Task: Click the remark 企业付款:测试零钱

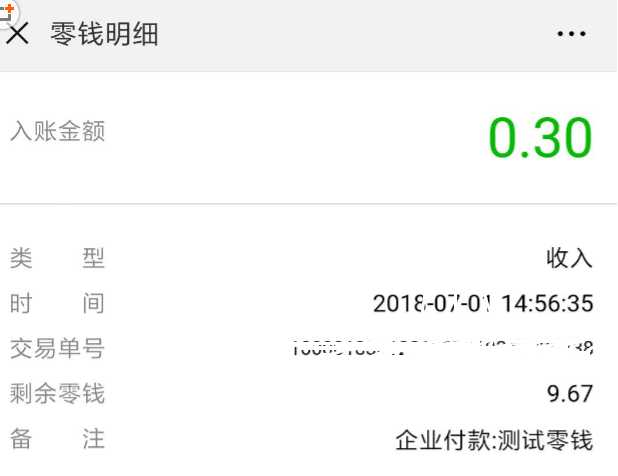Action: pyautogui.click(x=494, y=440)
